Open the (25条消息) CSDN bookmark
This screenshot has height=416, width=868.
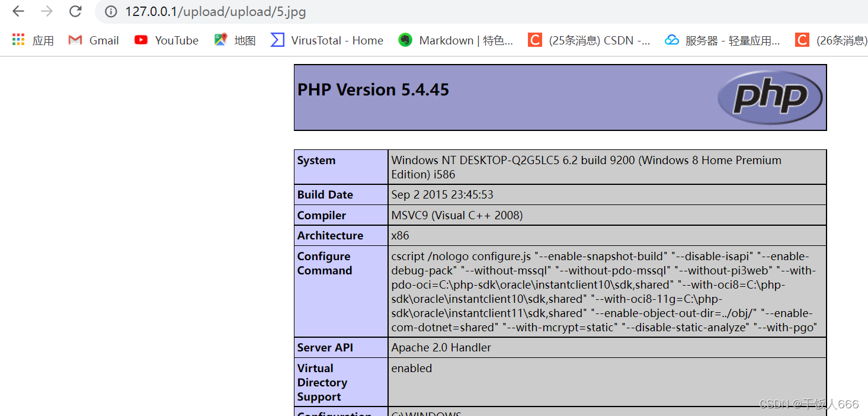click(x=590, y=40)
